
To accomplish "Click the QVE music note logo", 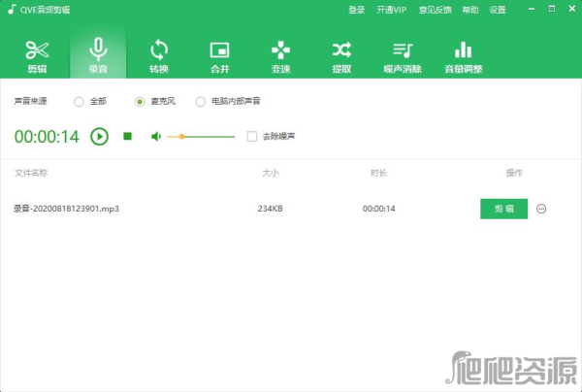I will [12, 10].
